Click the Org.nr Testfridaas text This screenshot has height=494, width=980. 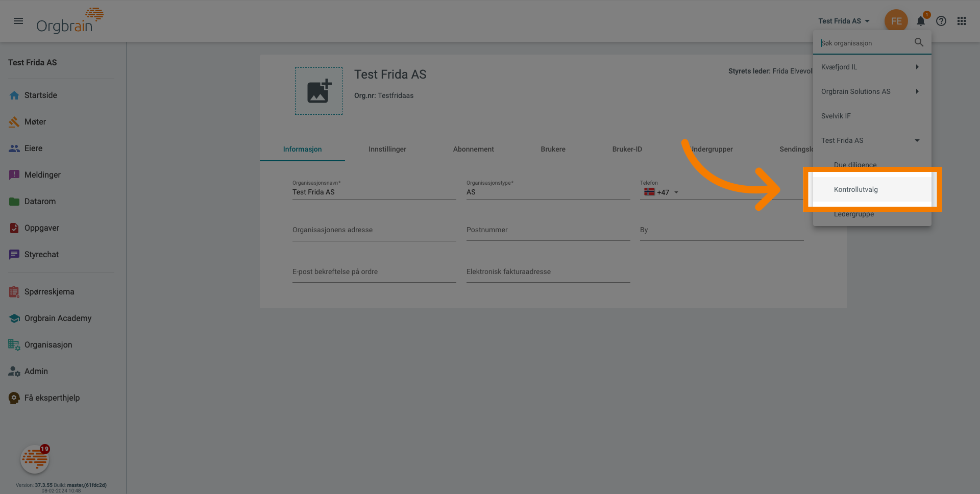(384, 95)
